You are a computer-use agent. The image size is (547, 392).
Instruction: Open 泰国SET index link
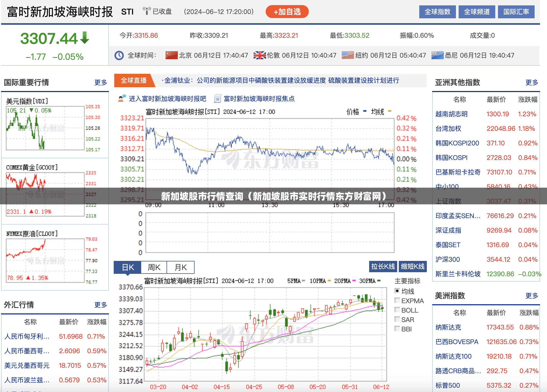point(448,245)
